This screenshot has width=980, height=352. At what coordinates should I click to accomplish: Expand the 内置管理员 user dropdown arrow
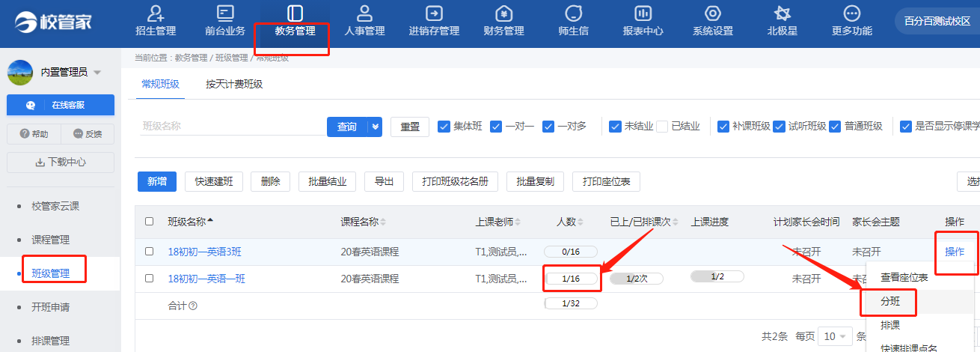point(97,72)
